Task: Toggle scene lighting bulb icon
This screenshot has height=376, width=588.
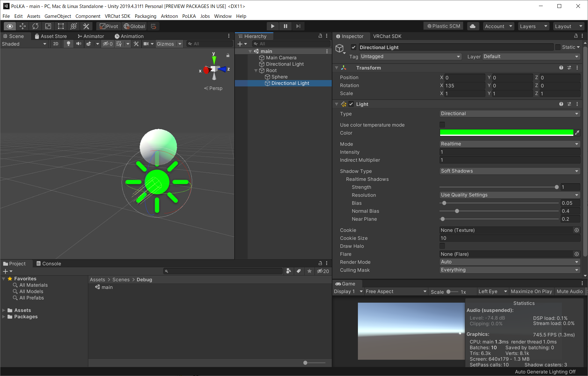Action: pyautogui.click(x=68, y=44)
